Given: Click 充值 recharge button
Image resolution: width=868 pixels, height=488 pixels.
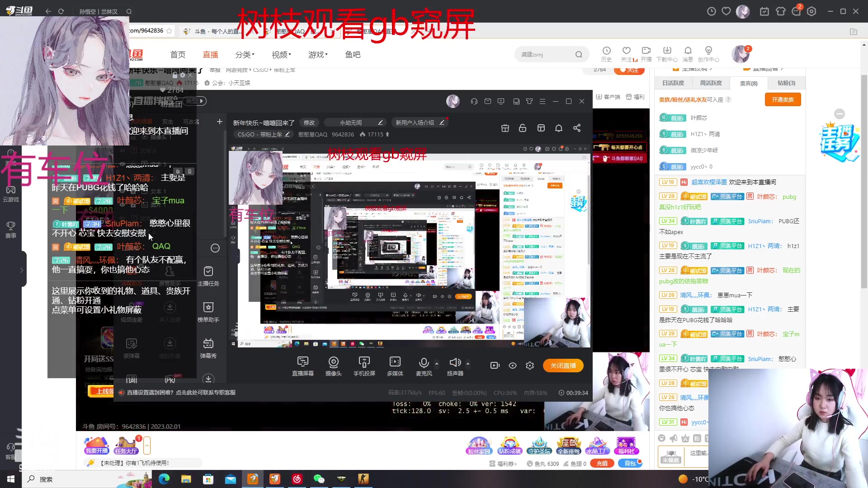Looking at the screenshot, I should (x=602, y=464).
